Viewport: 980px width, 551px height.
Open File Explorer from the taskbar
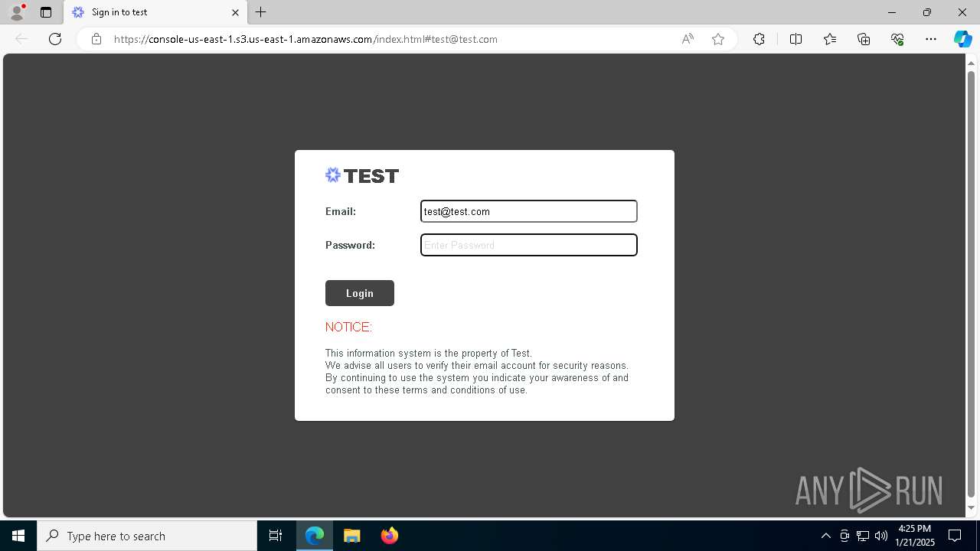point(352,536)
